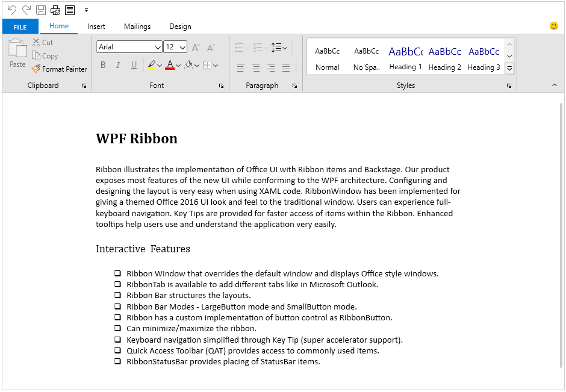
Task: Open the quick access toolbar customize arrow
Action: point(86,10)
